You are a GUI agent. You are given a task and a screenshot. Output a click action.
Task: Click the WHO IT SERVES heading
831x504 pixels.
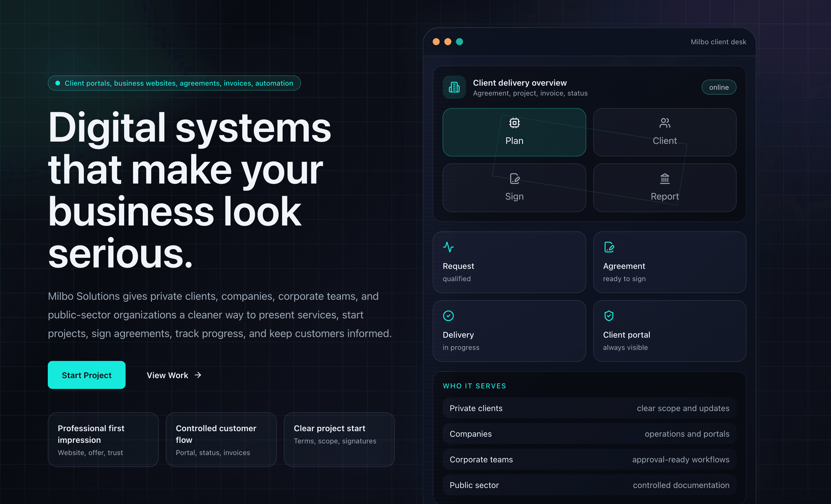pos(474,386)
